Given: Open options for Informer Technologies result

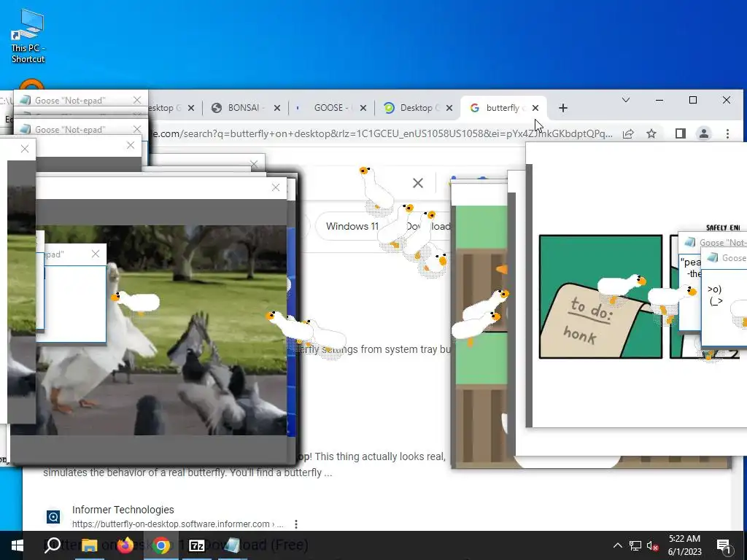Looking at the screenshot, I should pos(296,524).
